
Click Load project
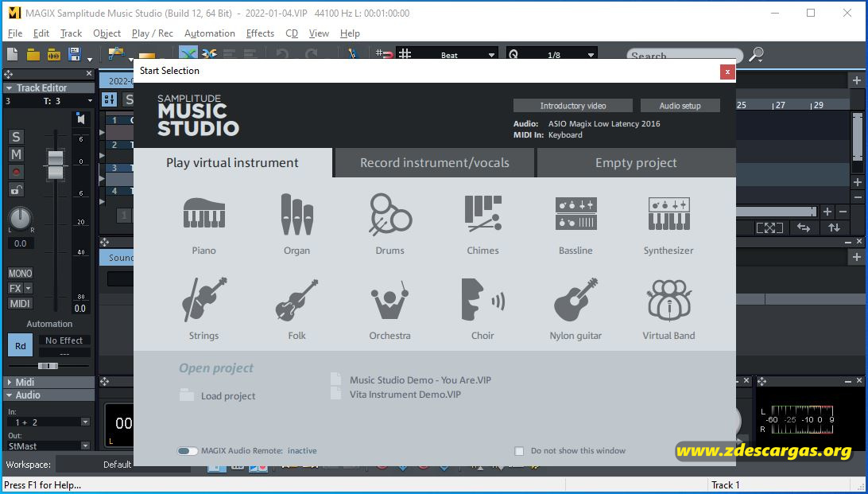click(x=218, y=396)
